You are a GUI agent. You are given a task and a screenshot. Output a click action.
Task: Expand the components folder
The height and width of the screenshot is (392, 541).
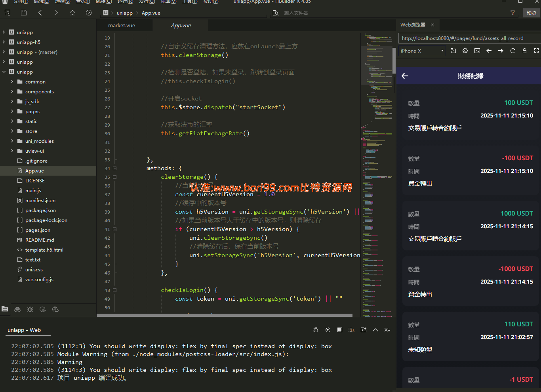pos(12,91)
